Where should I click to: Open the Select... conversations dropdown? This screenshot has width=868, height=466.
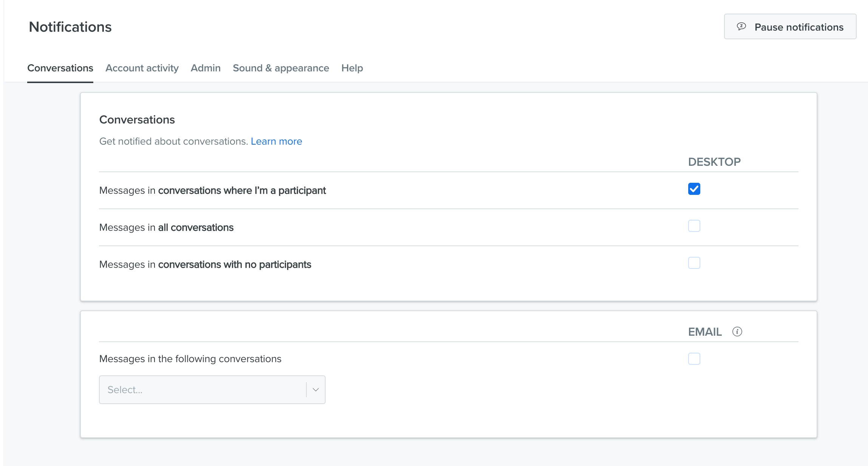[212, 390]
